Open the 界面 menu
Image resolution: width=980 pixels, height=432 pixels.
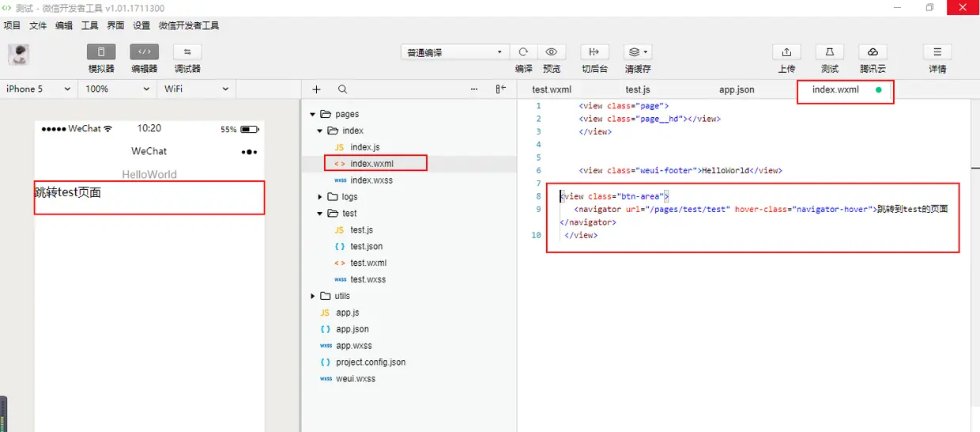point(115,25)
